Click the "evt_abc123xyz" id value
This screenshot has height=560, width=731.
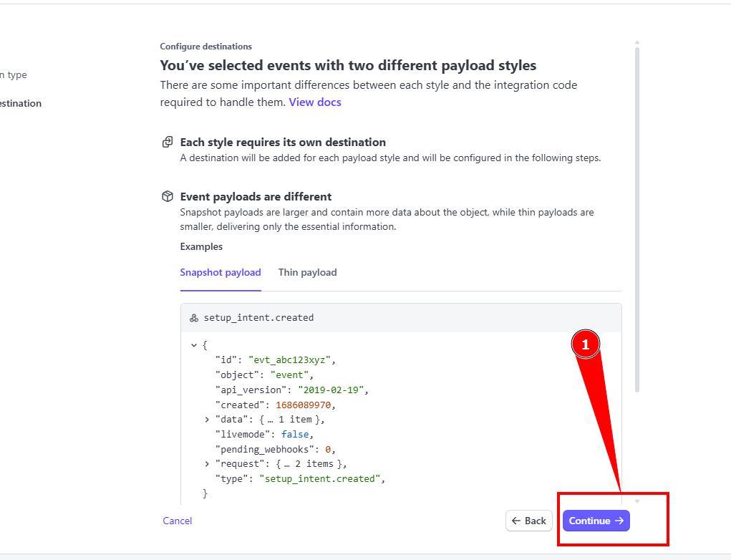pos(290,360)
